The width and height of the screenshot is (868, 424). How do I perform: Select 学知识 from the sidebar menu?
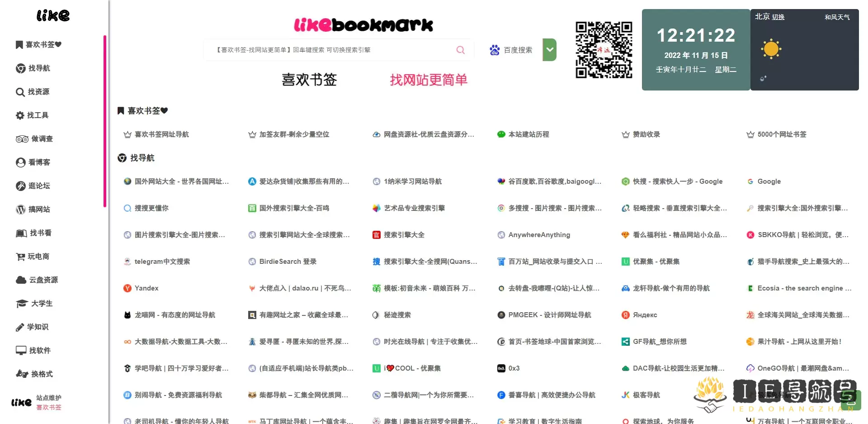(38, 327)
